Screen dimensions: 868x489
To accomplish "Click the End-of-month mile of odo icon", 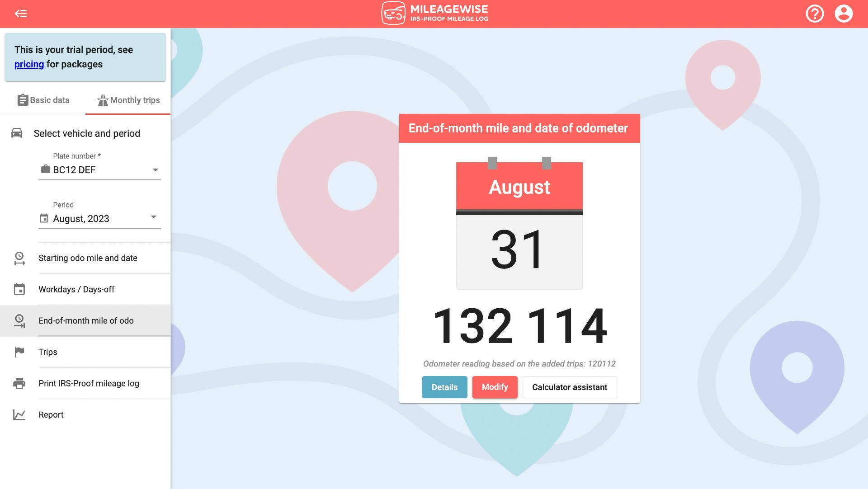I will (19, 320).
